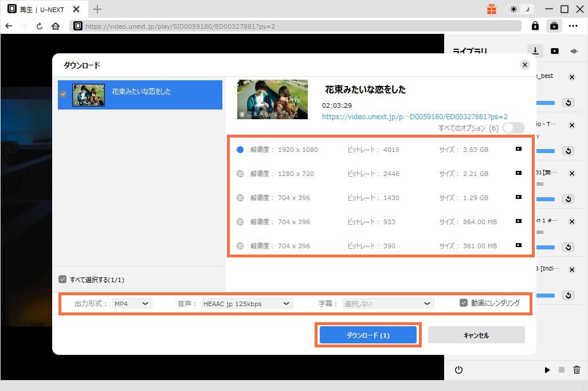Delete items with trash icon
The image size is (588, 391).
click(577, 370)
